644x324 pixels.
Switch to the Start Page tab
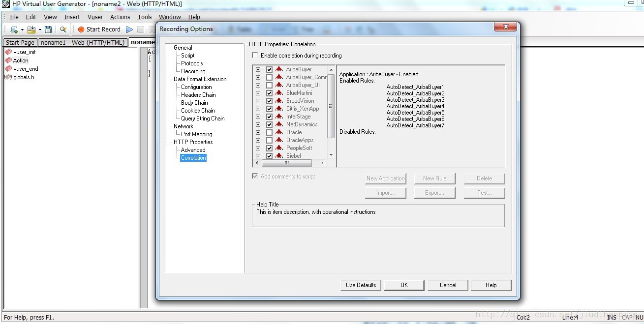pyautogui.click(x=20, y=42)
